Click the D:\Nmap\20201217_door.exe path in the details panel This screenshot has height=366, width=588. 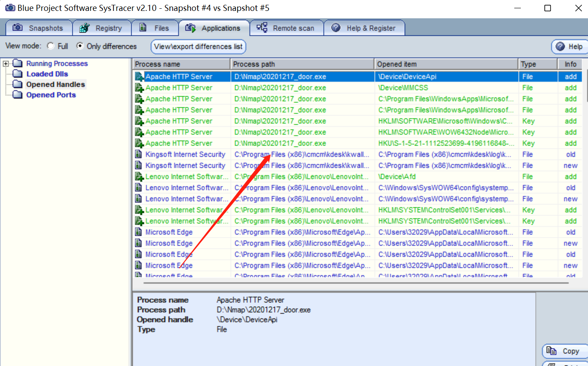point(263,310)
